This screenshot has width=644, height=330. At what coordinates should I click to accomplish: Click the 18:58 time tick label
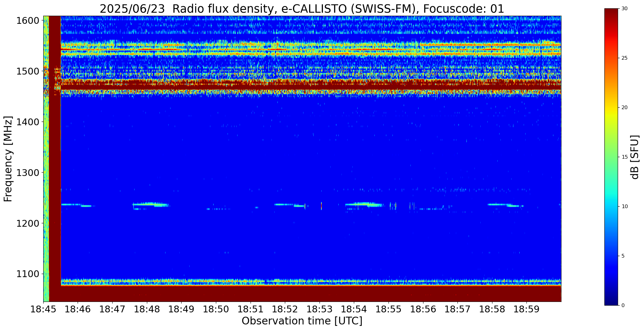pos(492,309)
